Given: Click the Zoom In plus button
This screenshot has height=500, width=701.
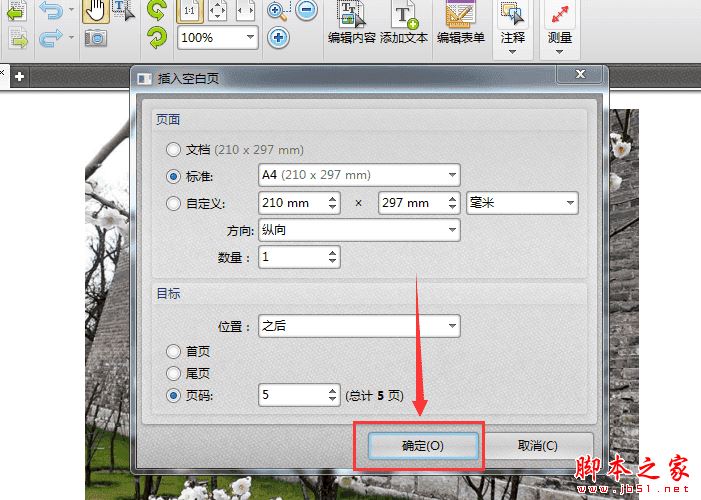Looking at the screenshot, I should 278,38.
